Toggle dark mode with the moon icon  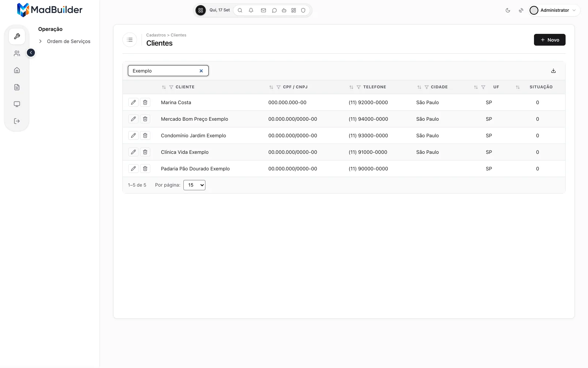click(508, 10)
